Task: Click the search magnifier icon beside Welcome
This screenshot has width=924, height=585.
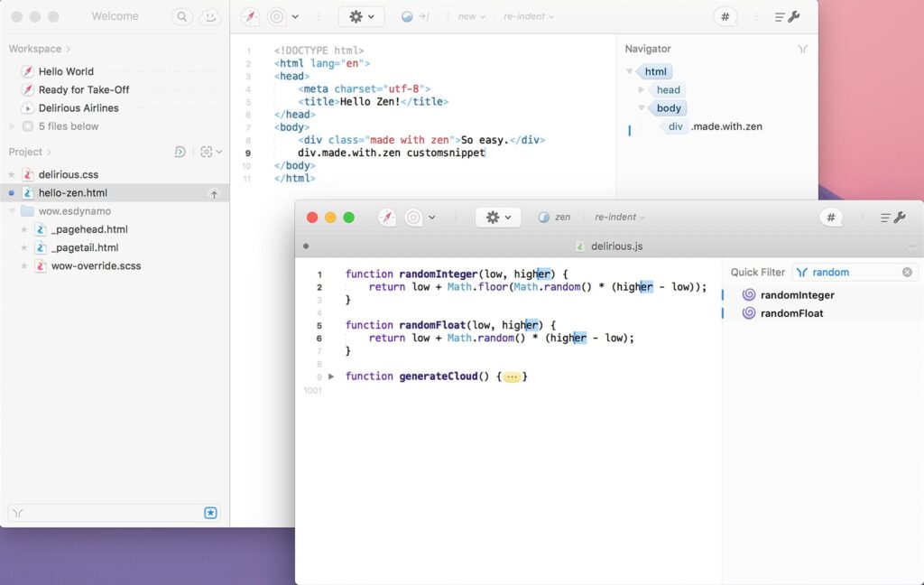Action: (x=182, y=16)
